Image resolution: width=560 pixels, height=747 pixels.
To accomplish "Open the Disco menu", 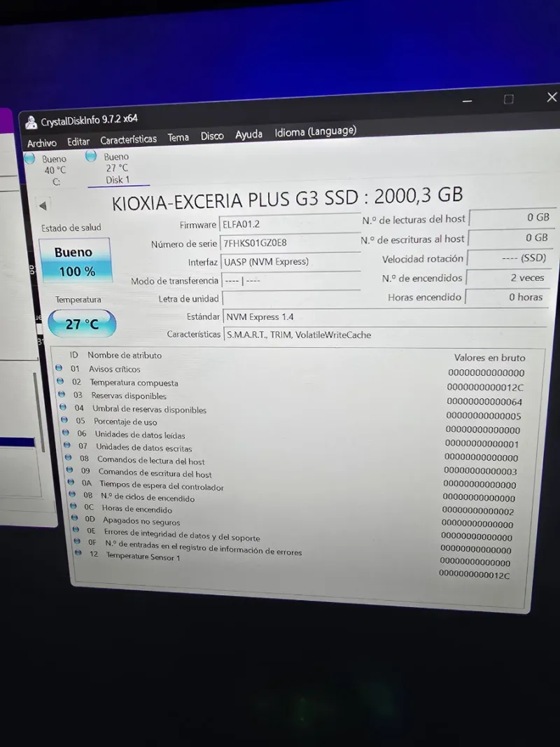I will pyautogui.click(x=212, y=137).
